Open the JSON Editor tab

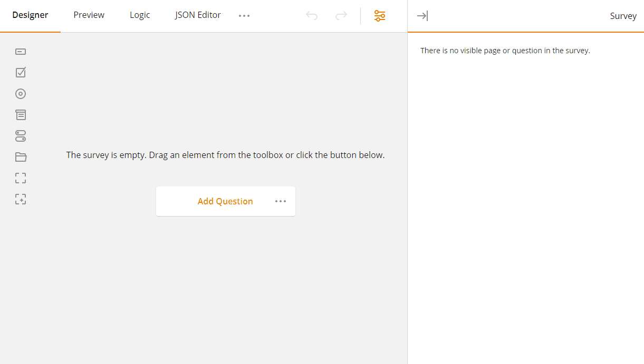click(x=198, y=15)
